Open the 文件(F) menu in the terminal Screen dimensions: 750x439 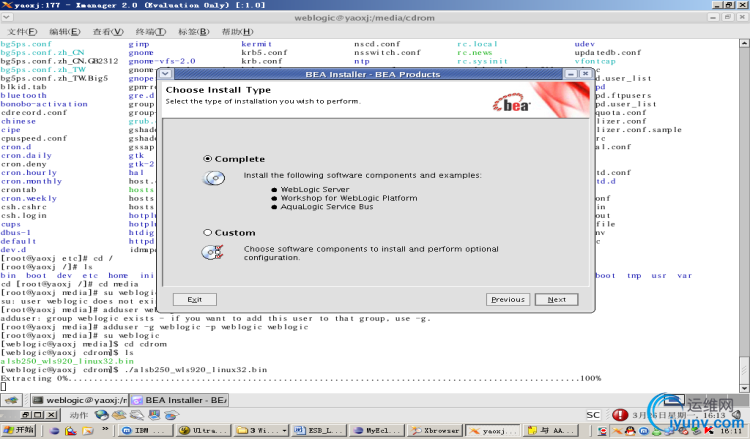[22, 32]
